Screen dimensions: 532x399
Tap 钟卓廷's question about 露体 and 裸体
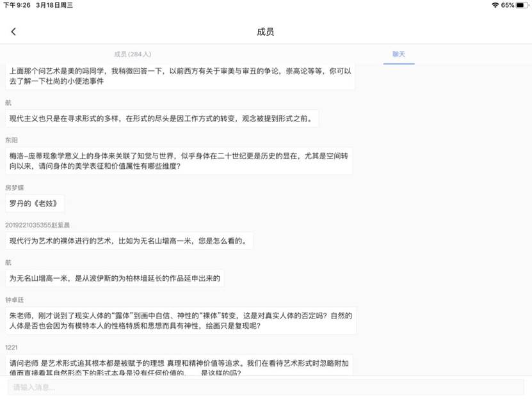[179, 319]
